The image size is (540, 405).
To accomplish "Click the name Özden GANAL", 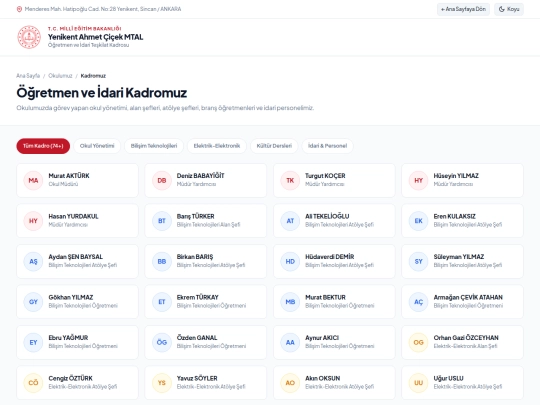I will coord(197,338).
